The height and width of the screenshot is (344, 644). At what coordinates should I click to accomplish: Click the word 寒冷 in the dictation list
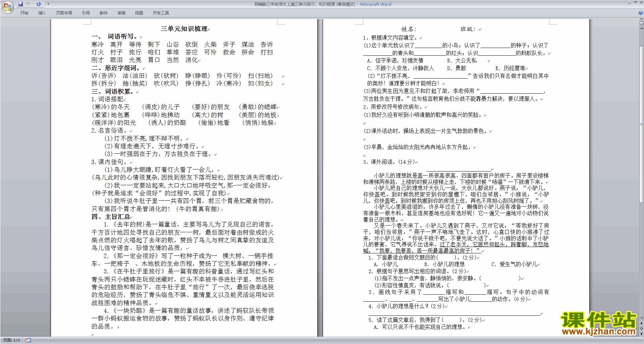coord(98,44)
